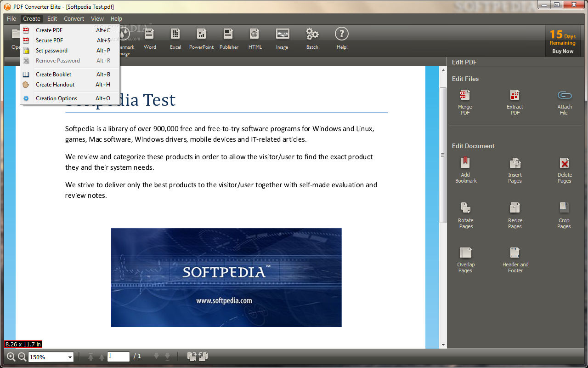The width and height of the screenshot is (588, 368).
Task: Convert to Word using the toolbar icon
Action: pos(150,34)
